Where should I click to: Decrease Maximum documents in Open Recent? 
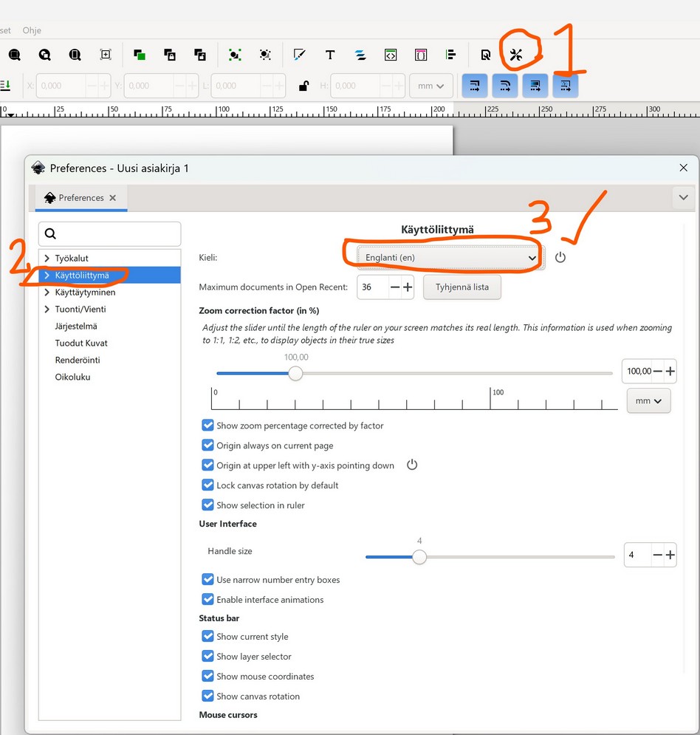[395, 287]
